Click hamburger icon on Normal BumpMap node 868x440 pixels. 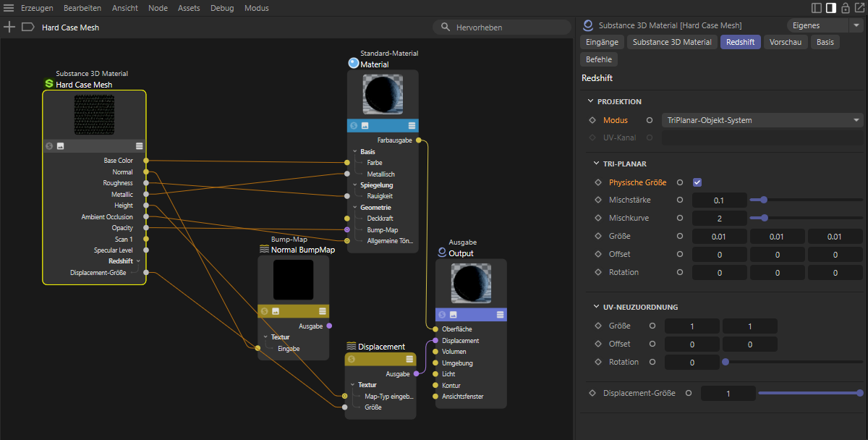[x=322, y=310]
